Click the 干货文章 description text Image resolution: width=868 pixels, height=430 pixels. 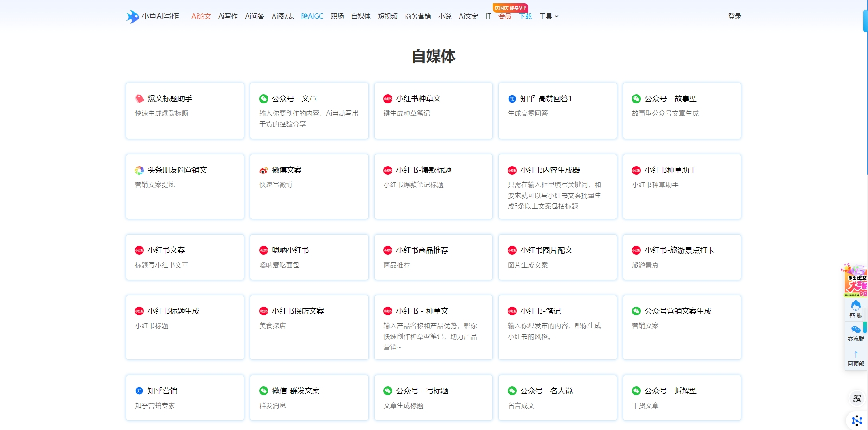tap(645, 406)
